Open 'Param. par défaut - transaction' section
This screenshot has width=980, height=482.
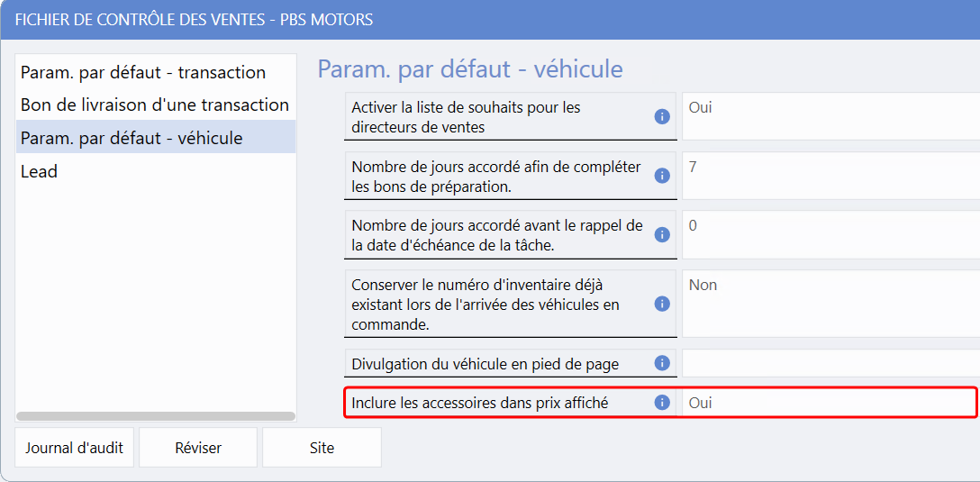[x=143, y=72]
